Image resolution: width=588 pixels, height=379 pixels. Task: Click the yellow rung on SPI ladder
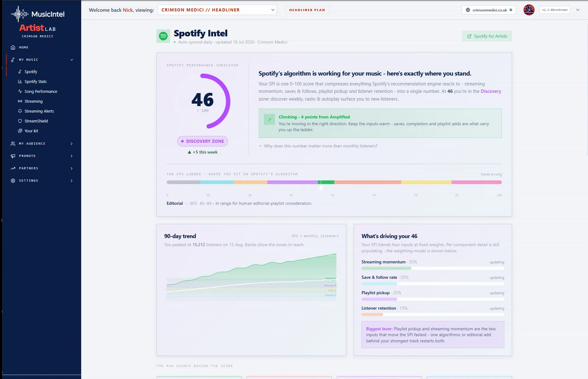tap(426, 182)
